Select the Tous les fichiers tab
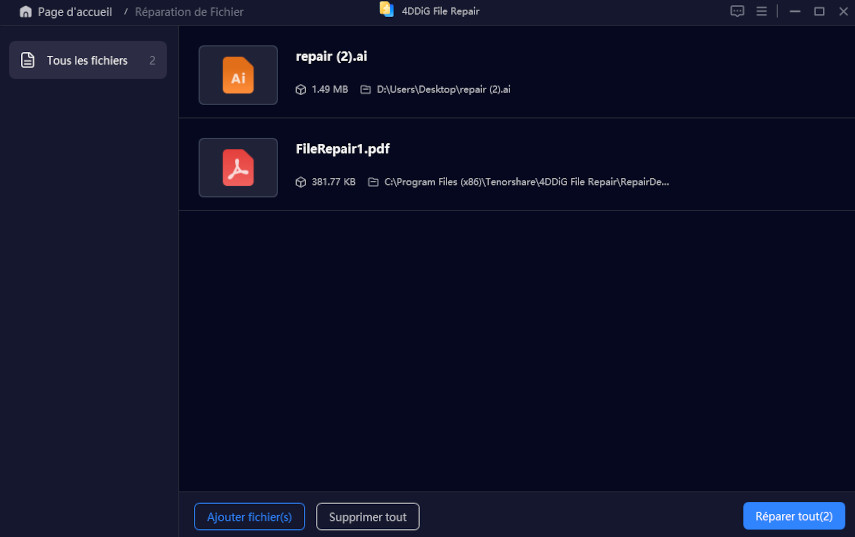855x537 pixels. [x=88, y=60]
